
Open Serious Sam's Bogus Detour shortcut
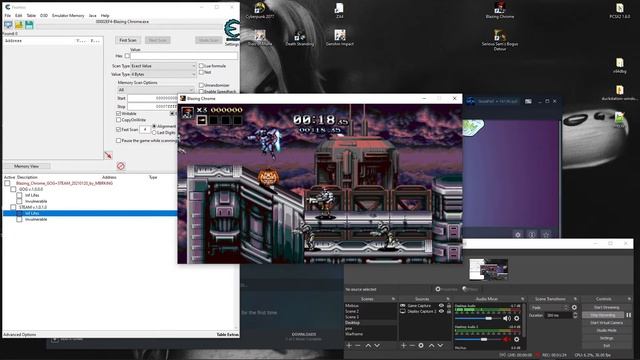pos(500,40)
